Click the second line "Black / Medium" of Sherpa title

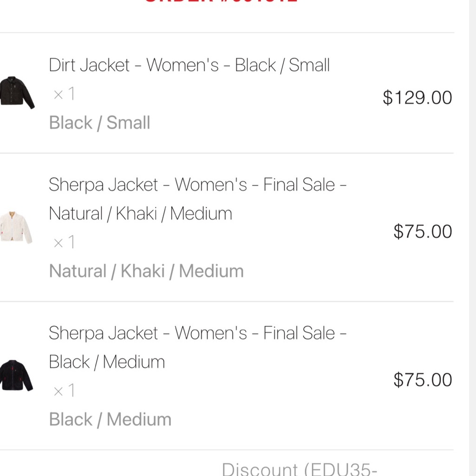point(107,362)
